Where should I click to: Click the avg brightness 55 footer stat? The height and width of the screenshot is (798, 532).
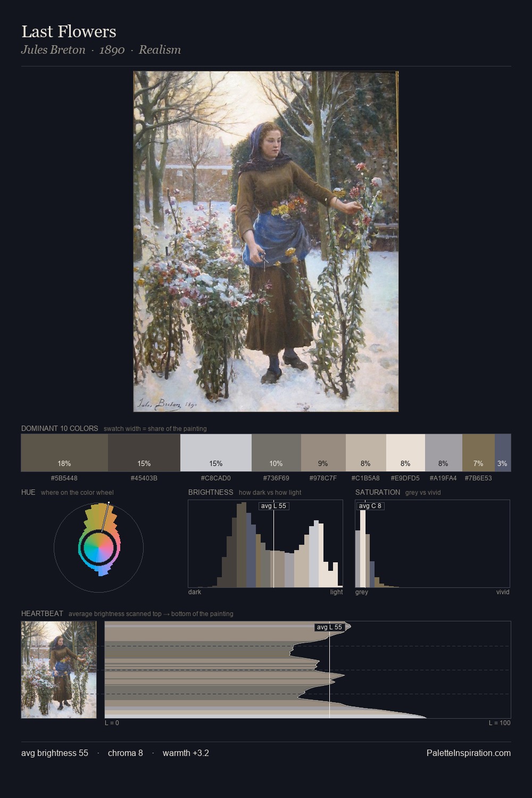pos(55,753)
